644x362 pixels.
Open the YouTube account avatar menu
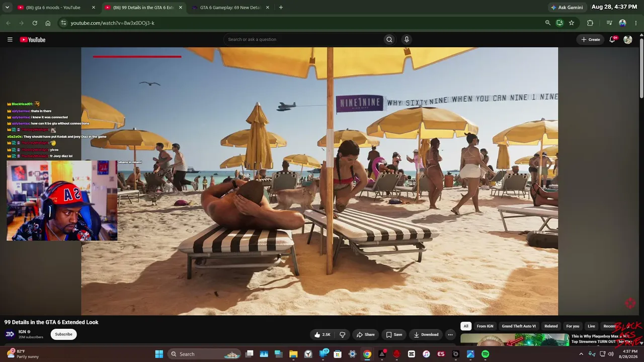628,40
